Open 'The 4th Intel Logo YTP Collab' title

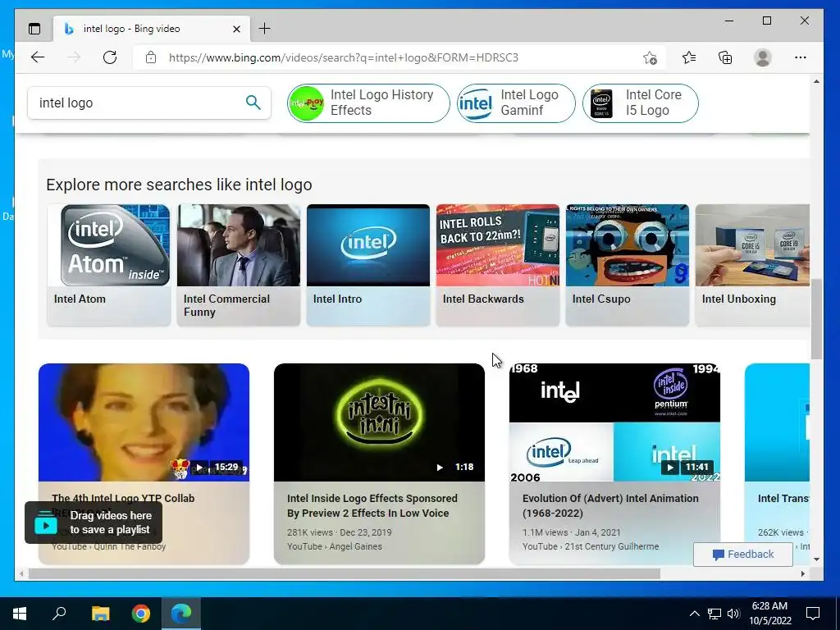(123, 498)
